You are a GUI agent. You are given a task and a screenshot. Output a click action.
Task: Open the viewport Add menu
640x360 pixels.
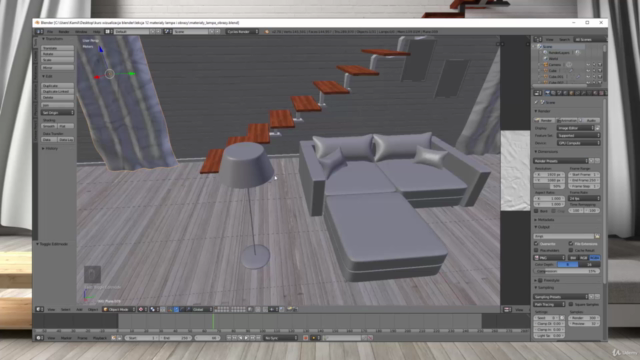point(80,309)
